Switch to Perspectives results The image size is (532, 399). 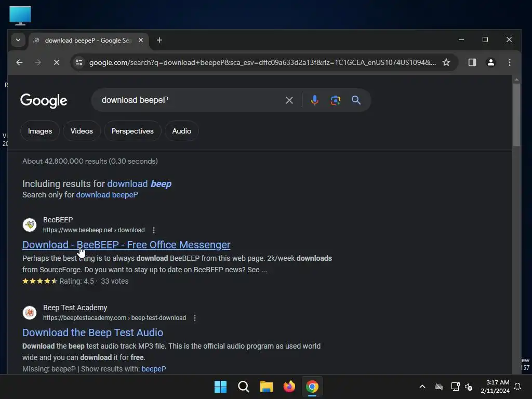pos(132,131)
